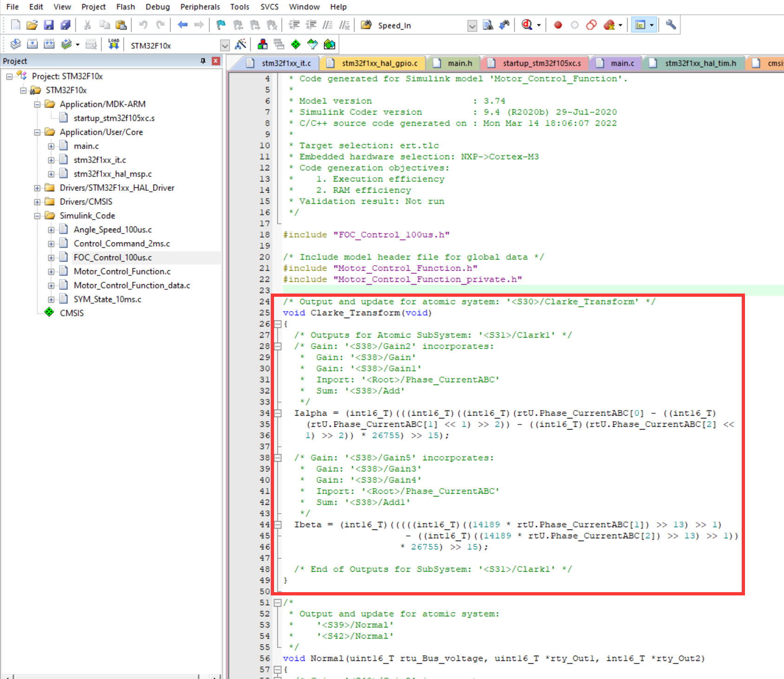Open the Configuration wrench icon
784x679 pixels.
pyautogui.click(x=671, y=25)
